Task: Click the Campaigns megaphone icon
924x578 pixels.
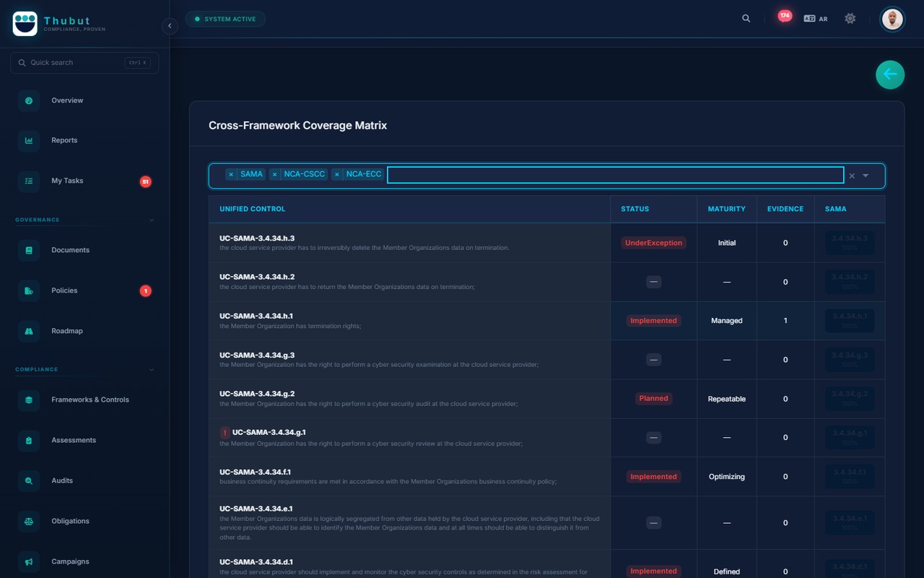Action: [29, 562]
